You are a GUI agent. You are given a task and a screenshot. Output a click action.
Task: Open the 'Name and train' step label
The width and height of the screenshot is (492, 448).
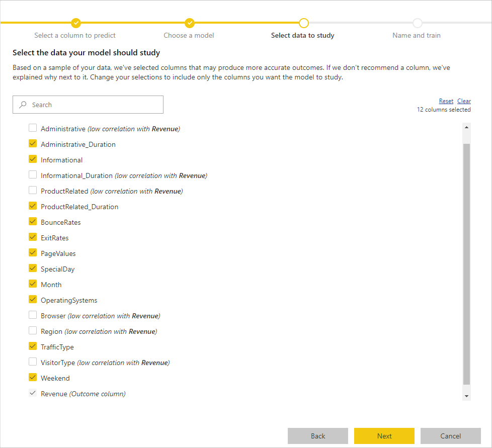point(417,35)
